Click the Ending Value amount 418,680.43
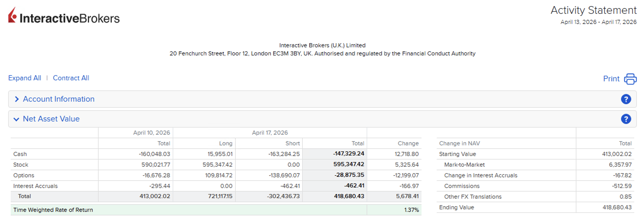Viewport: 644px width, 220px height. tap(617, 207)
